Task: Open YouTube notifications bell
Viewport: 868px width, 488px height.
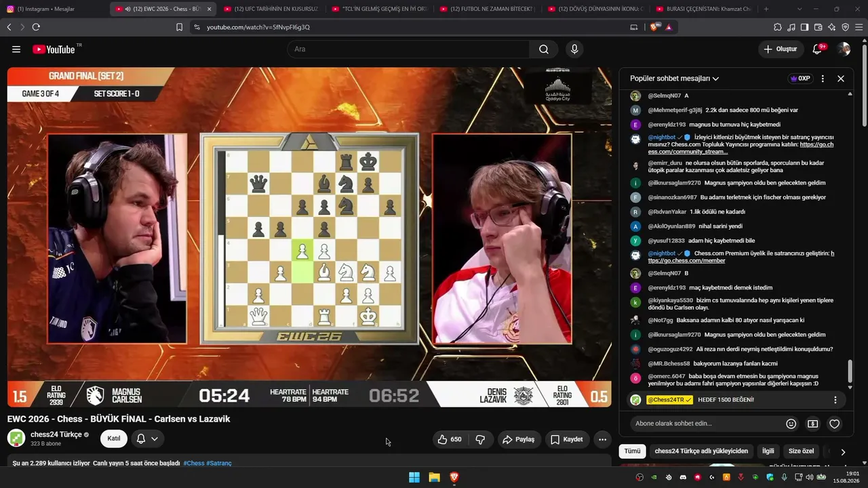Action: [x=818, y=49]
